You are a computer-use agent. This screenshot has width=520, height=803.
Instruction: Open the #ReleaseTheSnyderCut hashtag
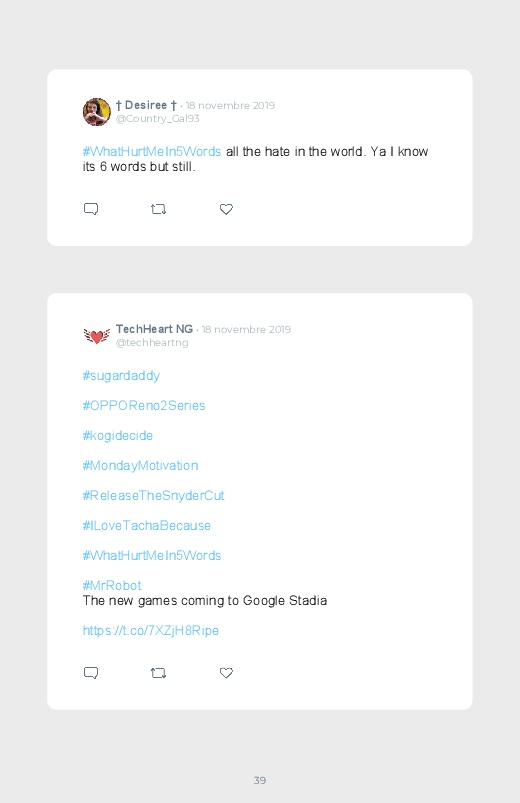[154, 496]
